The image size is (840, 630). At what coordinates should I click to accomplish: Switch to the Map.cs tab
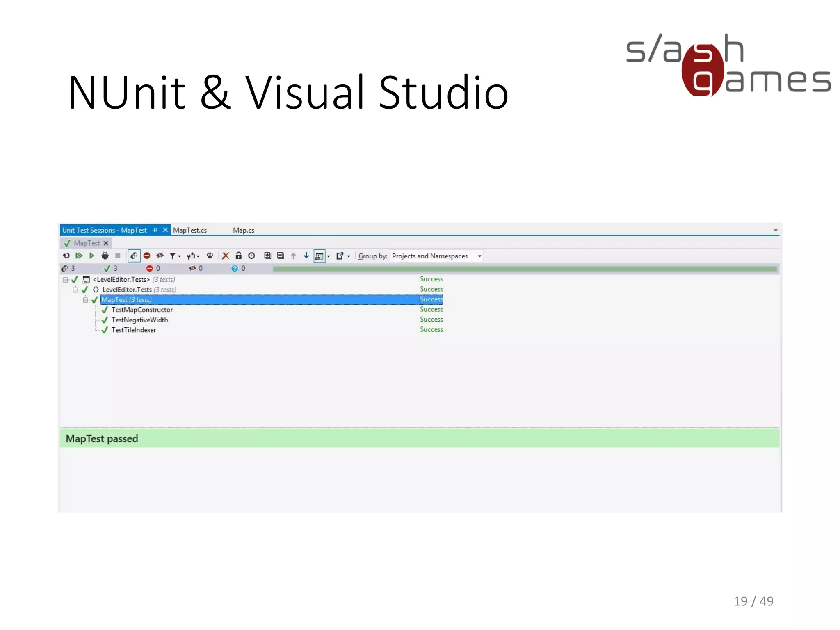tap(244, 231)
